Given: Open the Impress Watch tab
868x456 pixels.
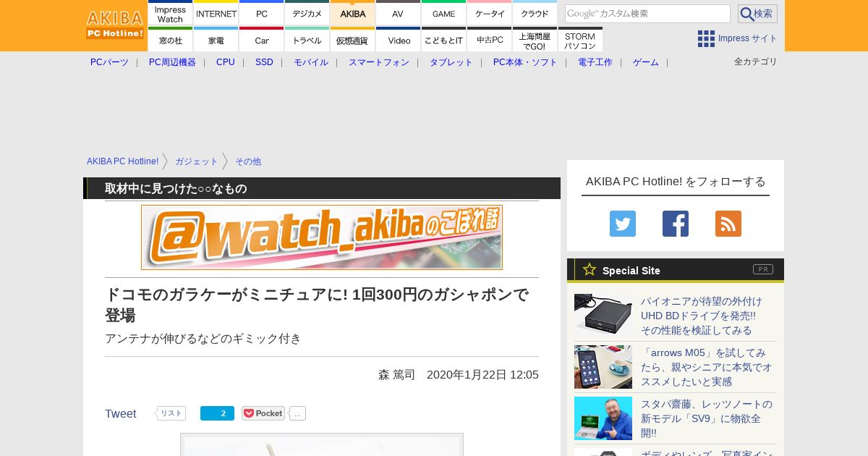Looking at the screenshot, I should (x=170, y=13).
